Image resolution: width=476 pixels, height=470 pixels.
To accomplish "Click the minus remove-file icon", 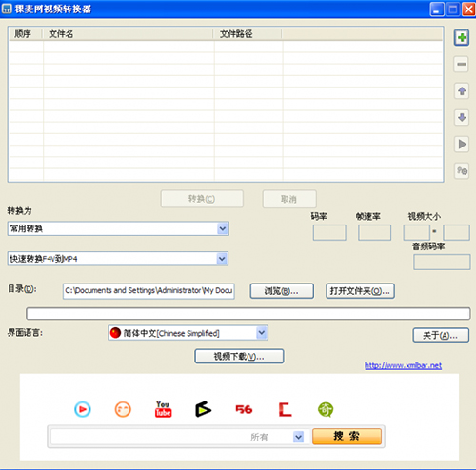I will [462, 65].
